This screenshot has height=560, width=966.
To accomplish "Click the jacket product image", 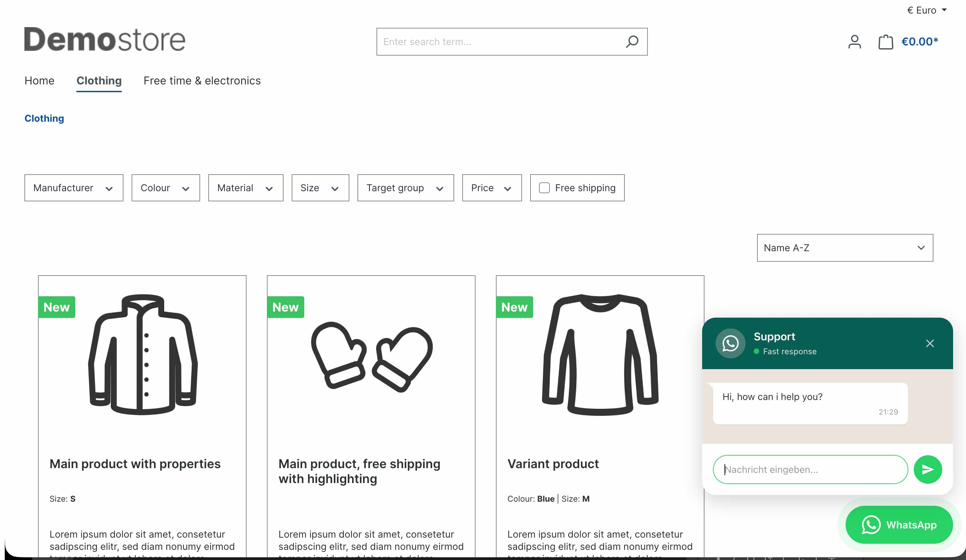I will point(142,355).
